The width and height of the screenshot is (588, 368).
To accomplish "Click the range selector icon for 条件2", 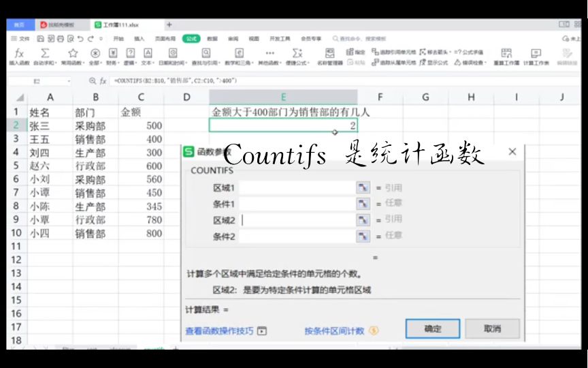I will (x=363, y=236).
